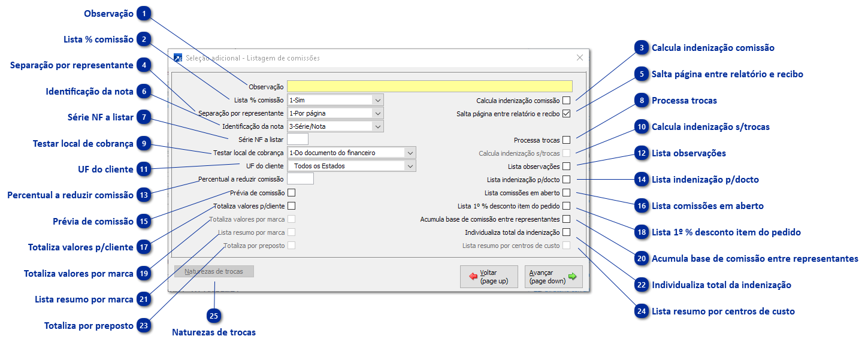868x348 pixels.
Task: Click the Observação text field
Action: (x=430, y=86)
